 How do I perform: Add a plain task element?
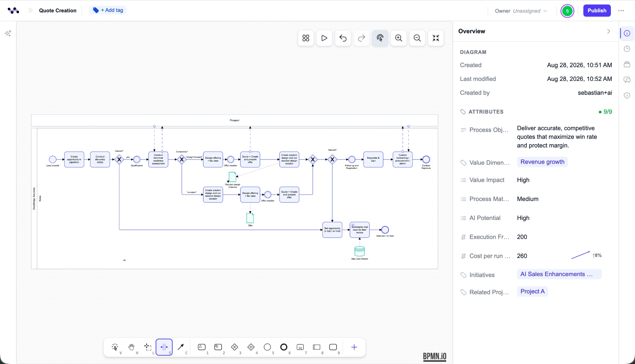333,347
